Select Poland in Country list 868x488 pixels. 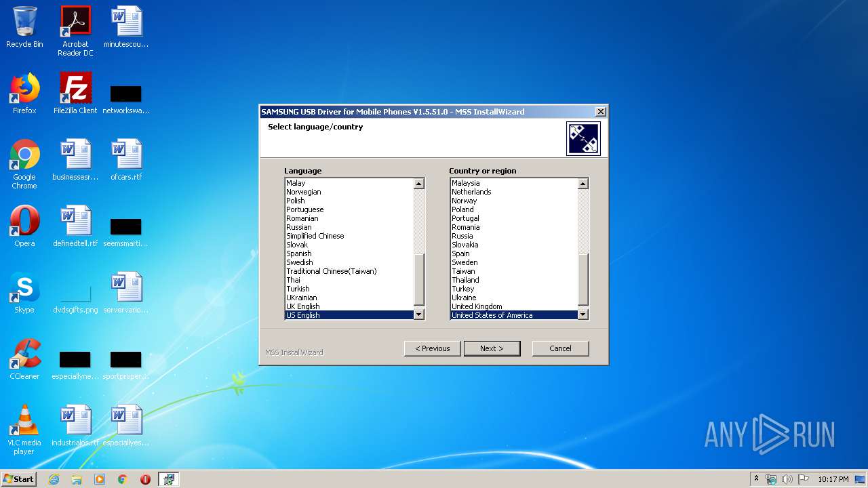[514, 209]
